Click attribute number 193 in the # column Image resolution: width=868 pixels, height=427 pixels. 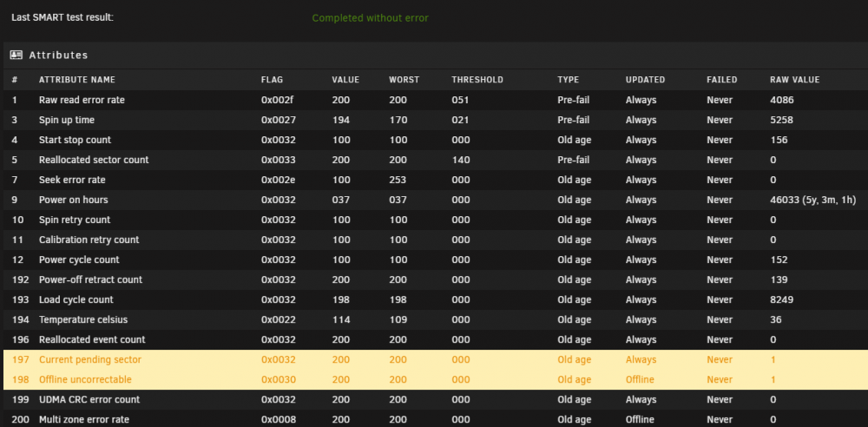tap(20, 299)
